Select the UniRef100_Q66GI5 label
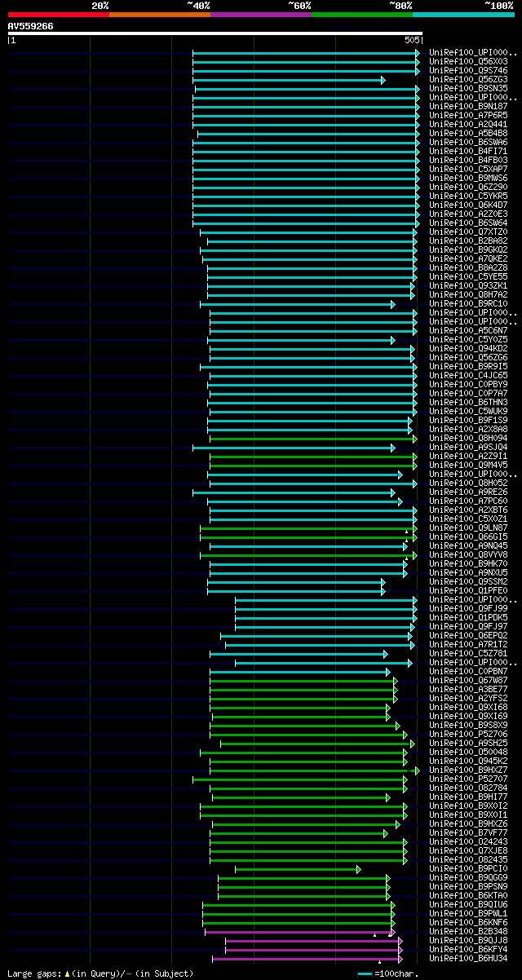 [468, 536]
